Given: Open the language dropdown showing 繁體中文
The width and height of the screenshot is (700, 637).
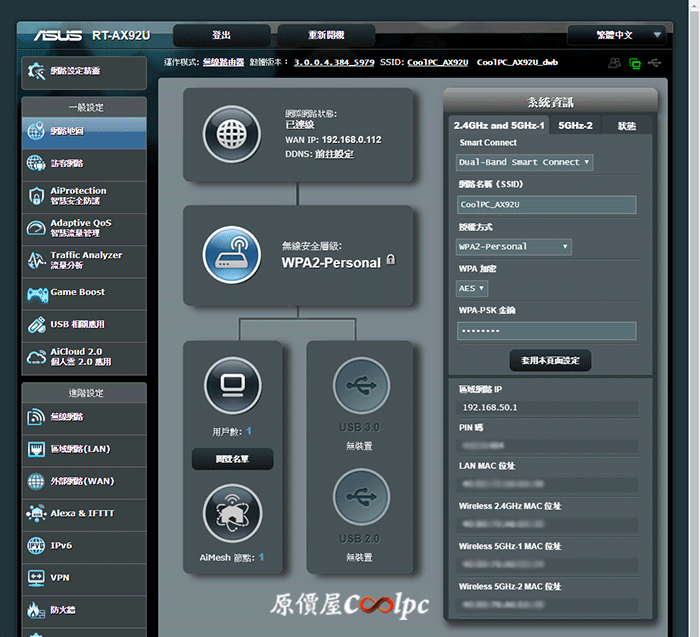Looking at the screenshot, I should pos(617,35).
